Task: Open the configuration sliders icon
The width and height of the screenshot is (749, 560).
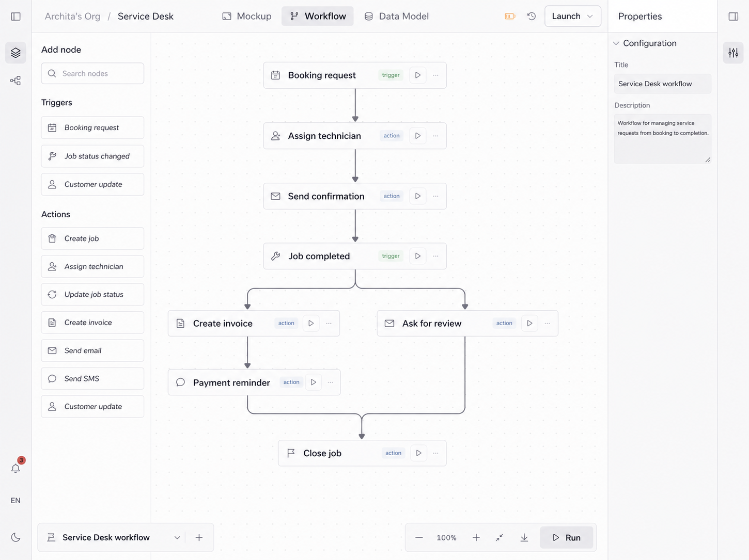Action: point(733,53)
